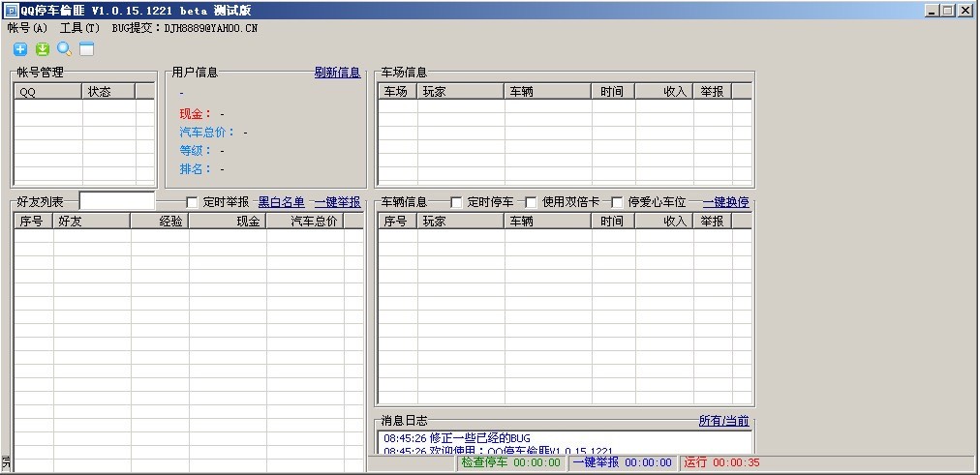
Task: Click the friend list search input field
Action: 116,201
